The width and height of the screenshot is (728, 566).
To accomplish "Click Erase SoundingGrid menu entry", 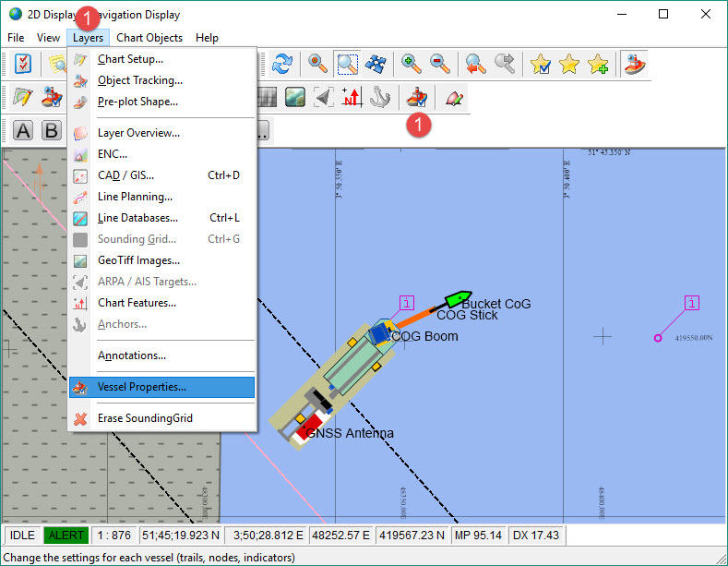I will coord(145,418).
